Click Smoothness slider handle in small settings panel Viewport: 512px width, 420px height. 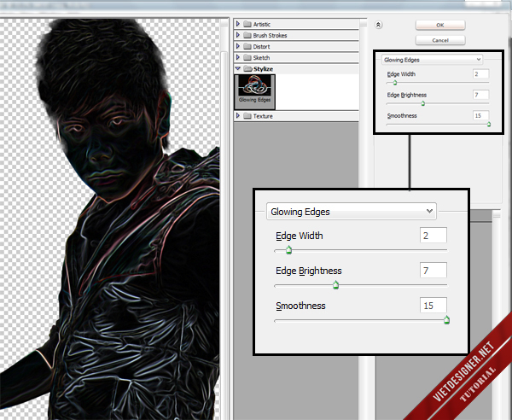[x=488, y=124]
